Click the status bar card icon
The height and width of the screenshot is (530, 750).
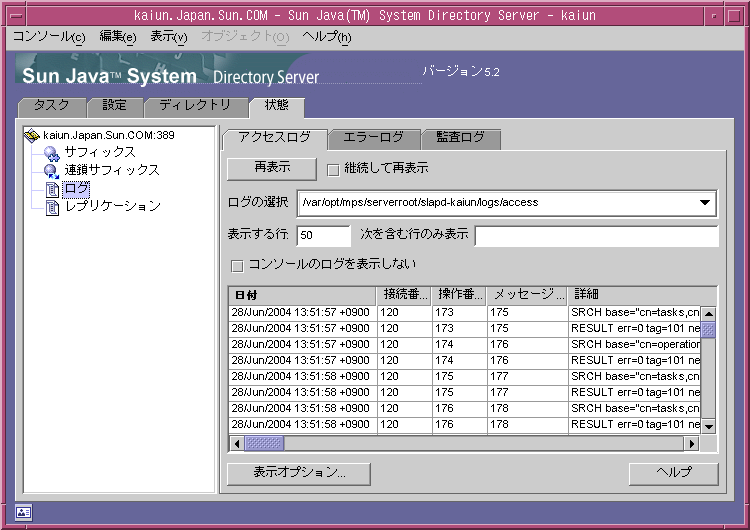pos(23,512)
